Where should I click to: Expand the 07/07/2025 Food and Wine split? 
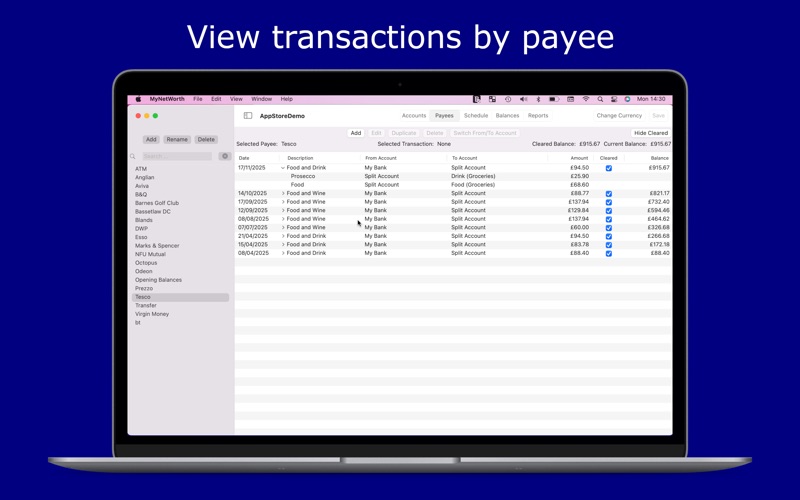(x=283, y=228)
